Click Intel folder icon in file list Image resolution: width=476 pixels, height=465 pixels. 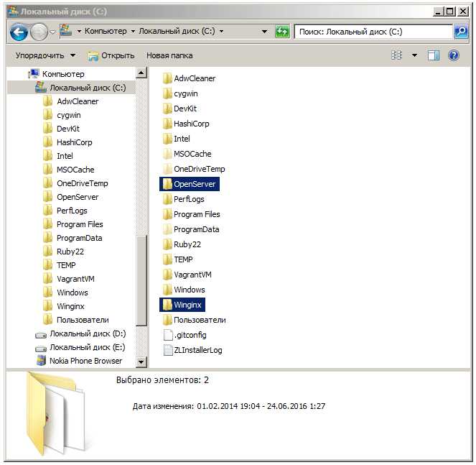(x=167, y=139)
